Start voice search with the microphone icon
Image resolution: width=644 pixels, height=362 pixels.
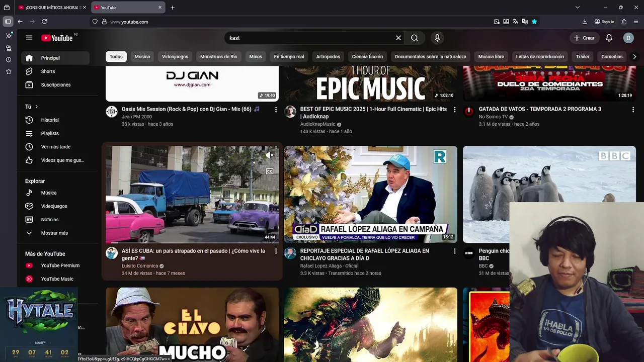437,38
